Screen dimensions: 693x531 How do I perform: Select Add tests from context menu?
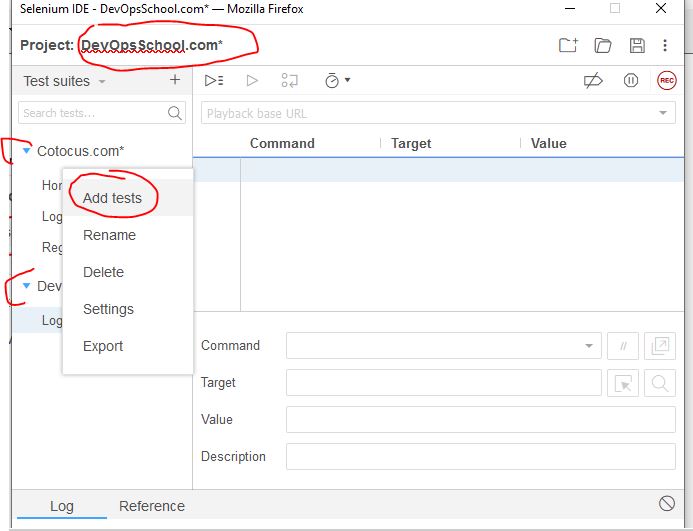pyautogui.click(x=112, y=198)
